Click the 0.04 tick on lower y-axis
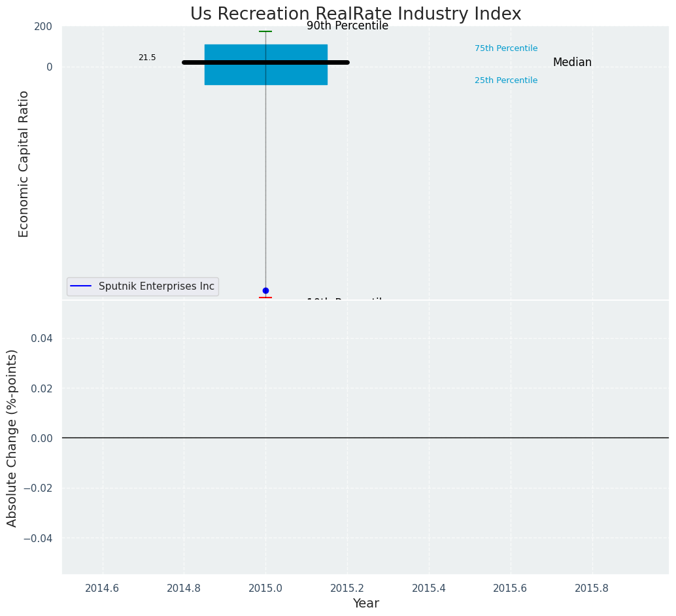This screenshot has width=676, height=616. pyautogui.click(x=42, y=338)
